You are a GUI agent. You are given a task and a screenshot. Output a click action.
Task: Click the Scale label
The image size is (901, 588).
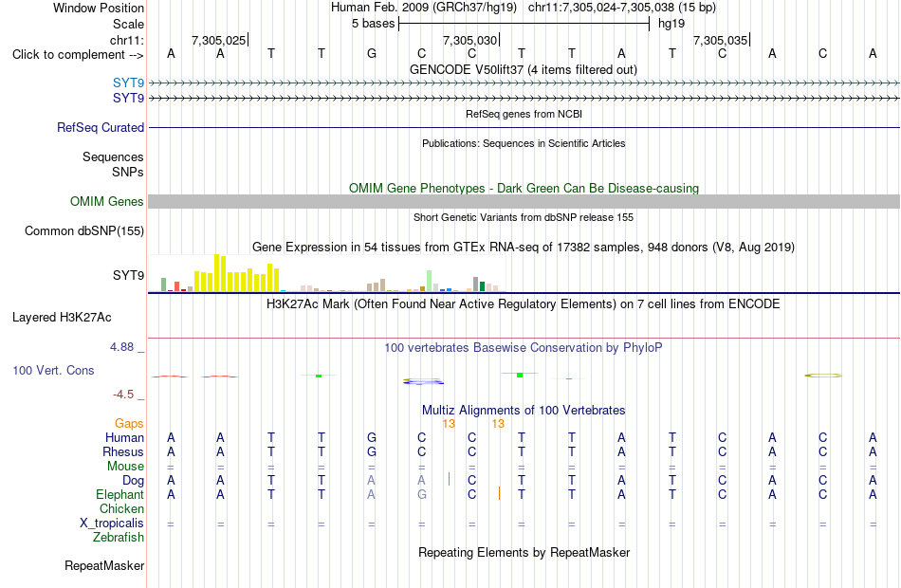coord(128,24)
